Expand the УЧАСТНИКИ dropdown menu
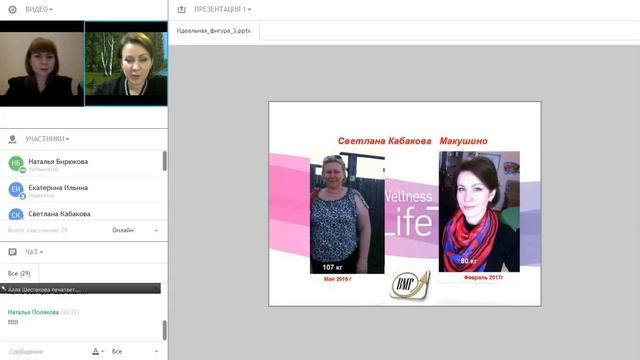The image size is (640, 360). [x=47, y=139]
